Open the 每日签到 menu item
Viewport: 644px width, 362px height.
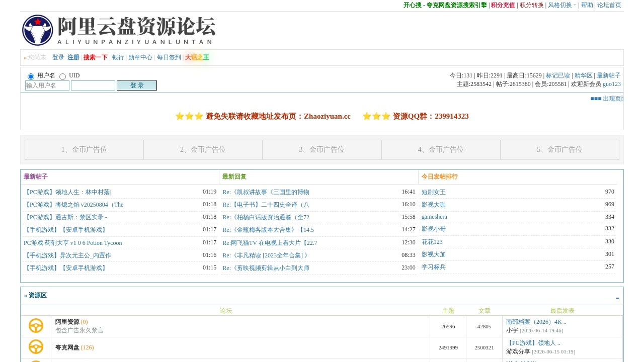(169, 57)
